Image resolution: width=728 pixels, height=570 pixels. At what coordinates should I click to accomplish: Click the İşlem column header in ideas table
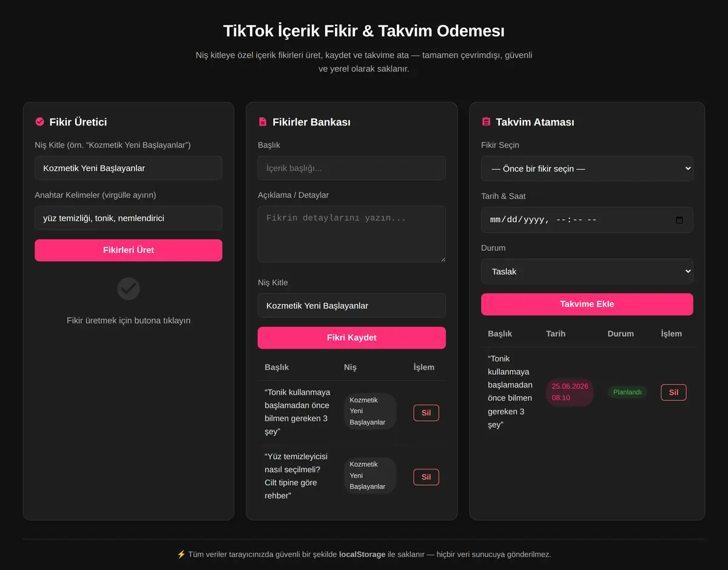tap(424, 367)
